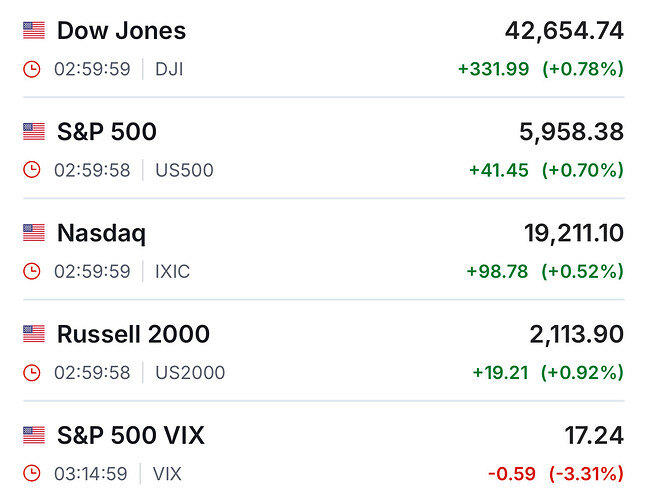
Task: Open the Dow Jones index link
Action: (x=121, y=31)
